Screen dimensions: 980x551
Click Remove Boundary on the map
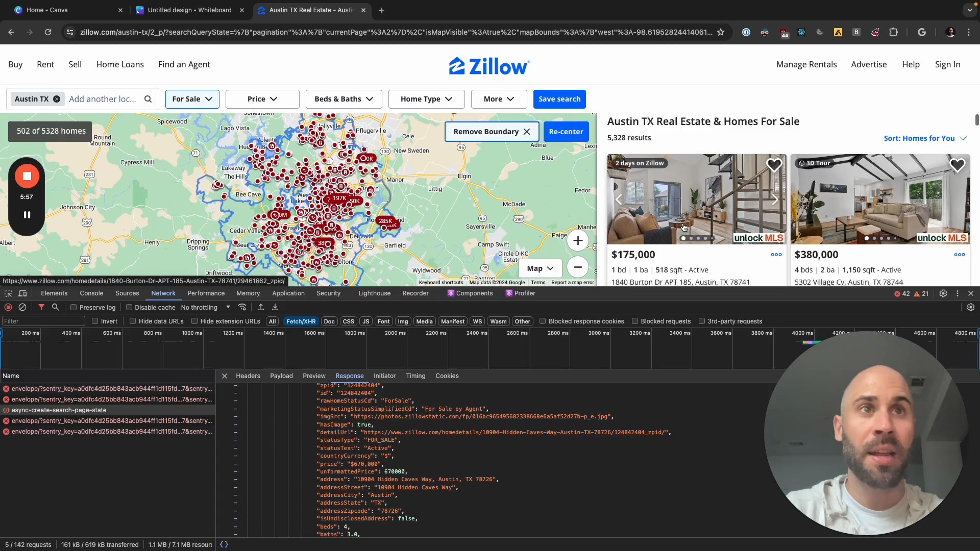[492, 132]
